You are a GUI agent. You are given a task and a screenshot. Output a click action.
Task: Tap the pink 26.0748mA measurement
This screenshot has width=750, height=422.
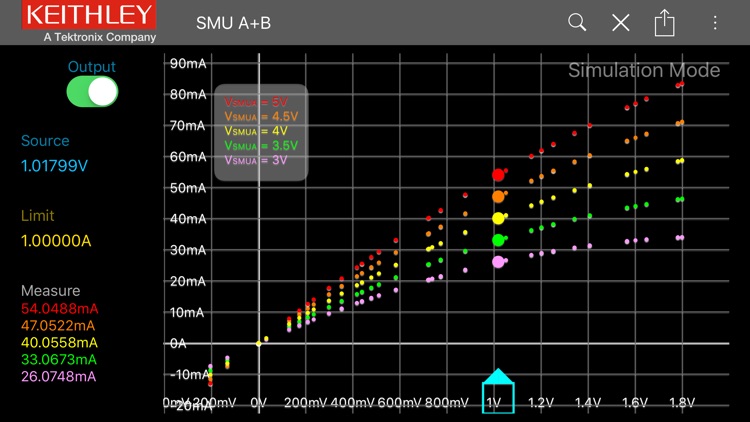click(59, 376)
